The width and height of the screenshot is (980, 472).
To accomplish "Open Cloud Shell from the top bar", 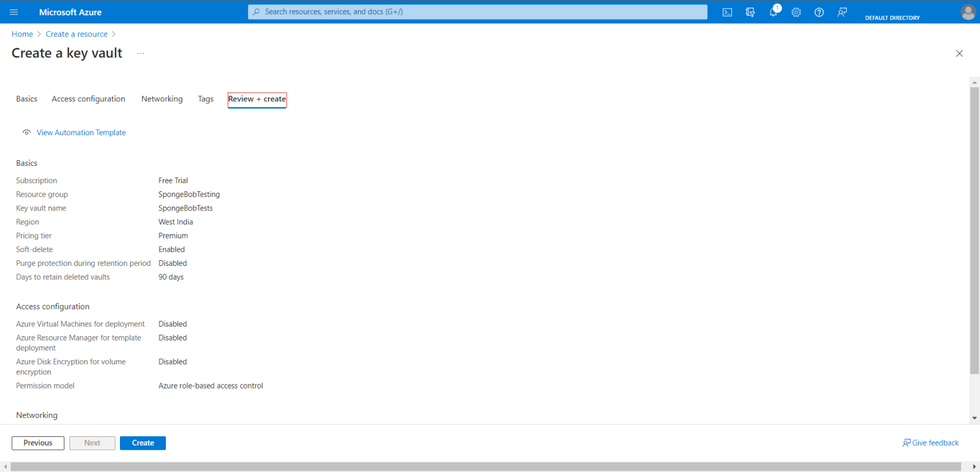I will pos(727,12).
